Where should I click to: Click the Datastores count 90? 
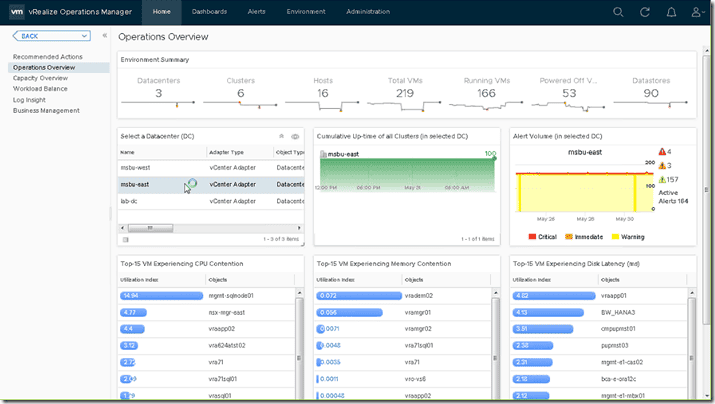click(x=651, y=93)
